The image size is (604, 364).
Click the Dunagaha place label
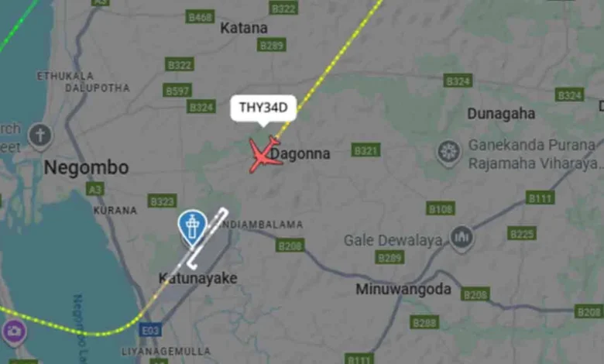[501, 114]
